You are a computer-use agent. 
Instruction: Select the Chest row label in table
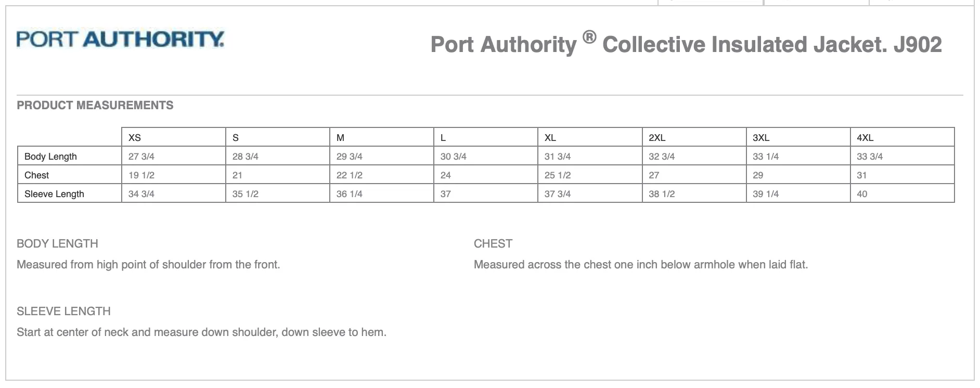tap(36, 175)
